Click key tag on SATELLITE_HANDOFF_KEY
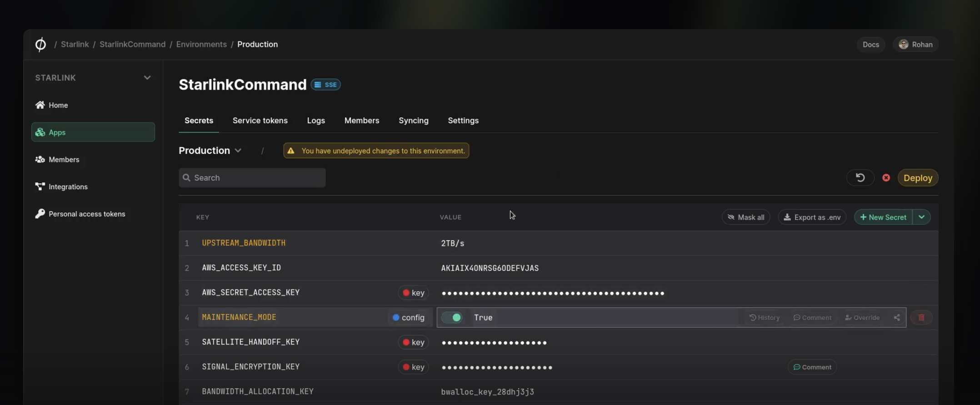 tap(413, 342)
